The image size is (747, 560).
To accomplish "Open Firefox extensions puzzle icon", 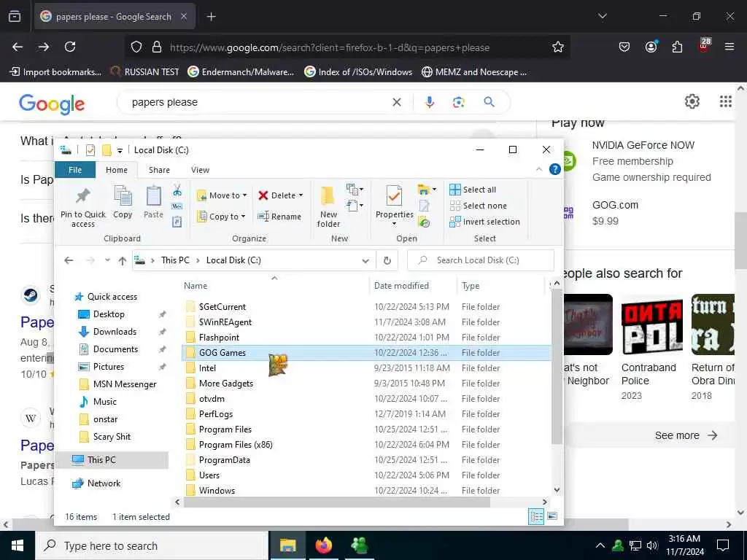I will coord(677,47).
